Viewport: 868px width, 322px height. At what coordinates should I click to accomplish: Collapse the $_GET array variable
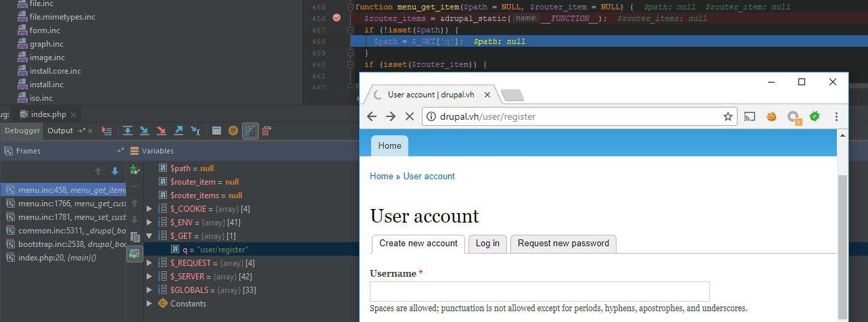tap(149, 236)
